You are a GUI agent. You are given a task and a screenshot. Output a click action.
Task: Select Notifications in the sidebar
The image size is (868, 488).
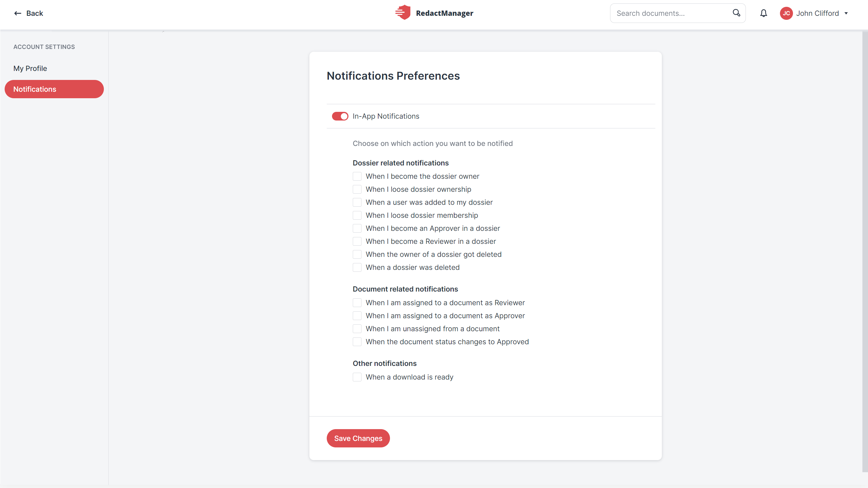[x=54, y=89]
